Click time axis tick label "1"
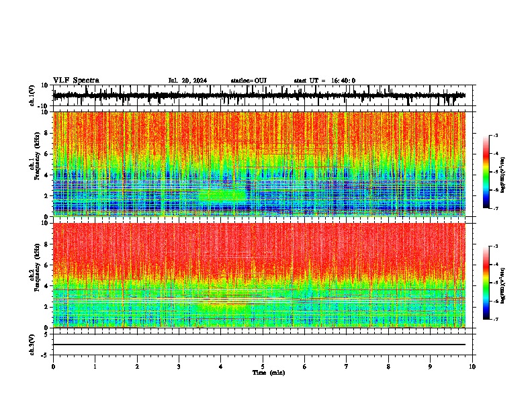The height and width of the screenshot is (411, 532). click(95, 367)
